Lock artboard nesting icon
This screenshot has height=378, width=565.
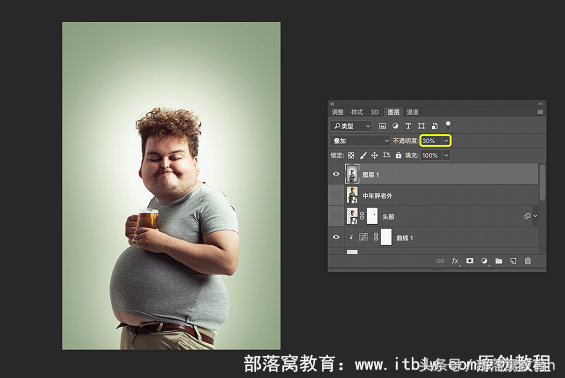[x=386, y=155]
